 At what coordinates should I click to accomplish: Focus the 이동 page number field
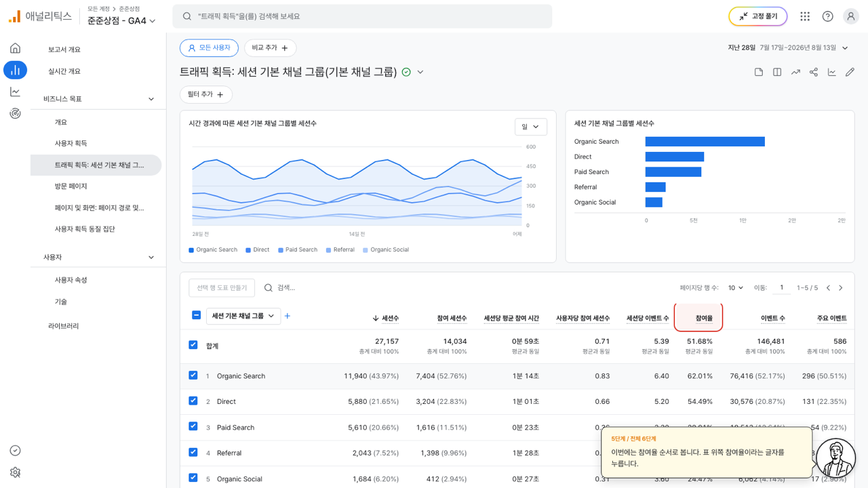tap(781, 287)
